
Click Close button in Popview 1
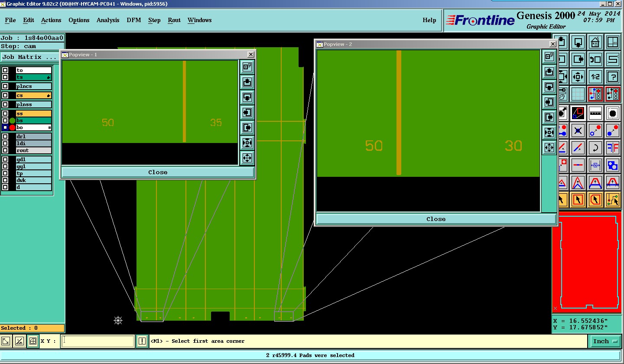click(158, 172)
